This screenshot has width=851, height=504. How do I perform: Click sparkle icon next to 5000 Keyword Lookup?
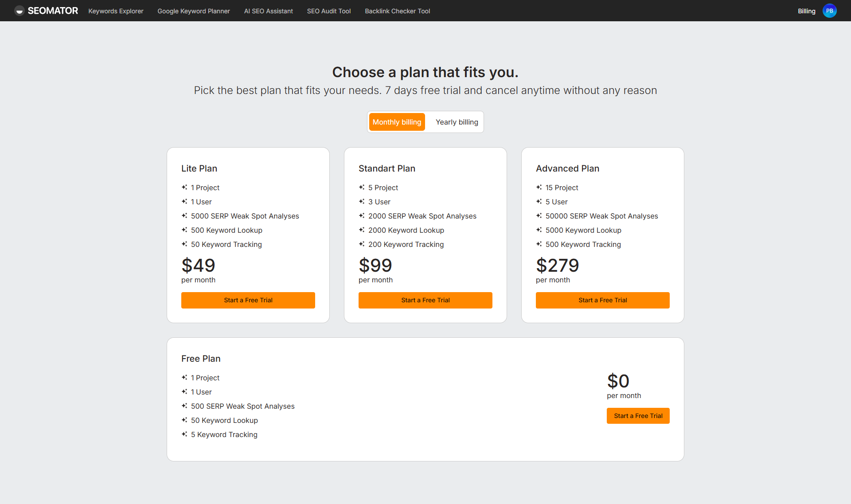pos(539,230)
